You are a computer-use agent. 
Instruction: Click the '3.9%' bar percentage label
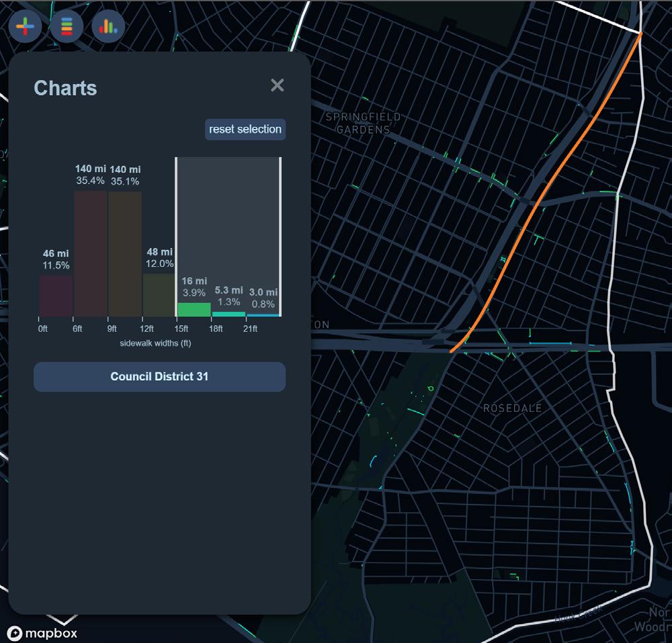pos(194,292)
